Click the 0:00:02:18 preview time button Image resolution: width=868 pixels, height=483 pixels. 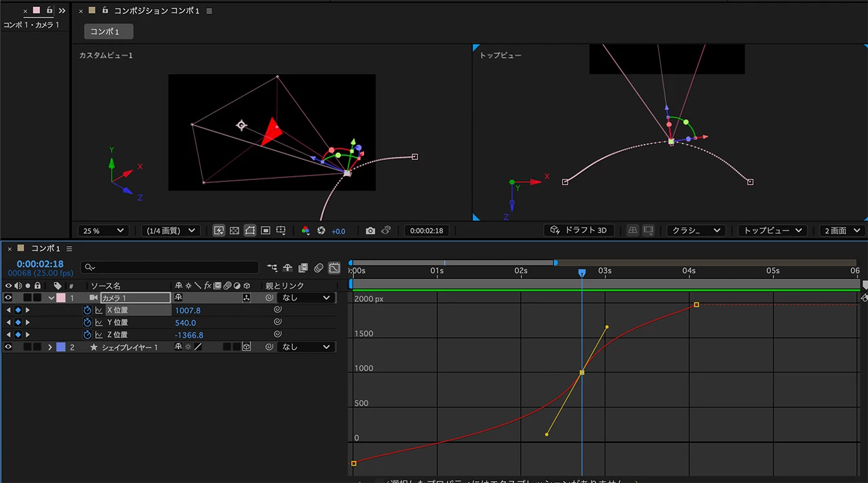point(427,230)
